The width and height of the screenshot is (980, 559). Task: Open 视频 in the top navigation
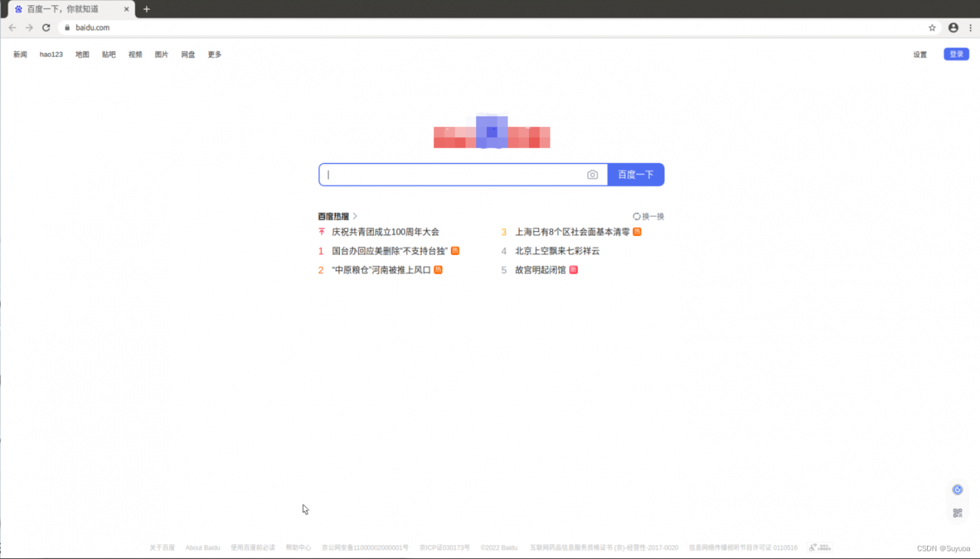[135, 54]
